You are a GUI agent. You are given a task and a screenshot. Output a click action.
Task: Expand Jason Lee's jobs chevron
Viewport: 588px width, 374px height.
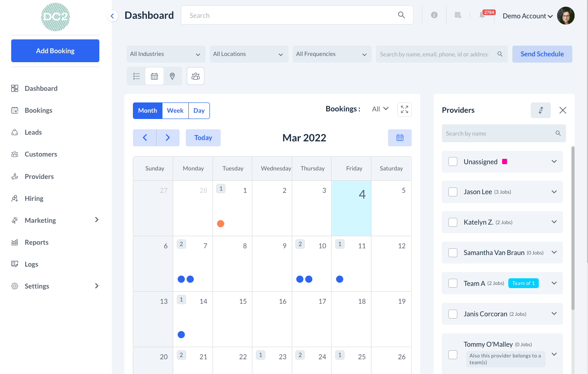(x=554, y=192)
